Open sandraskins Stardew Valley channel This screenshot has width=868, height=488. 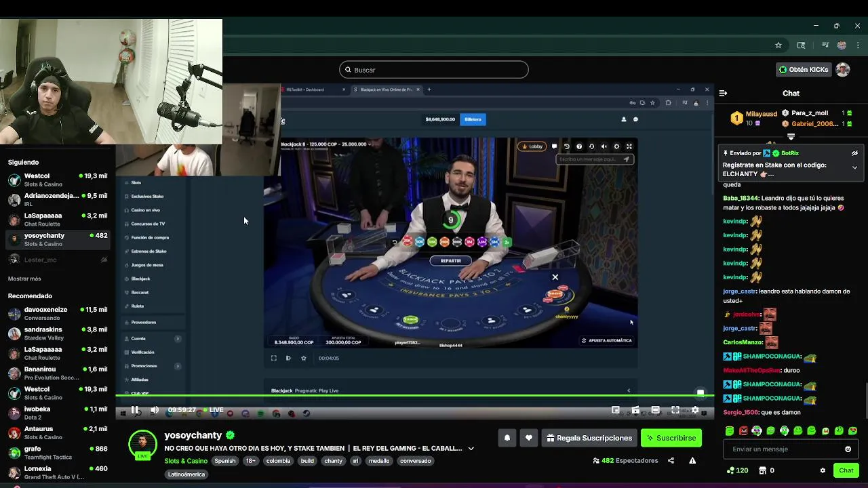pos(58,333)
